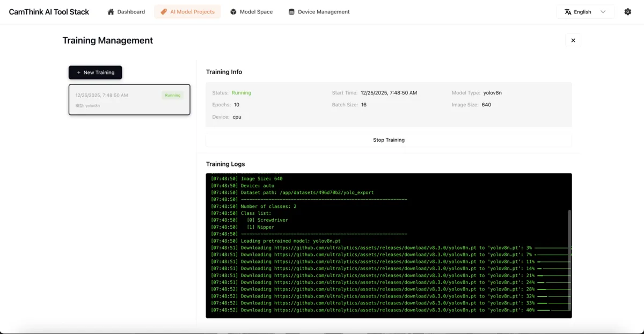The image size is (644, 334).
Task: Switch to AI Model Projects tab
Action: 187,12
